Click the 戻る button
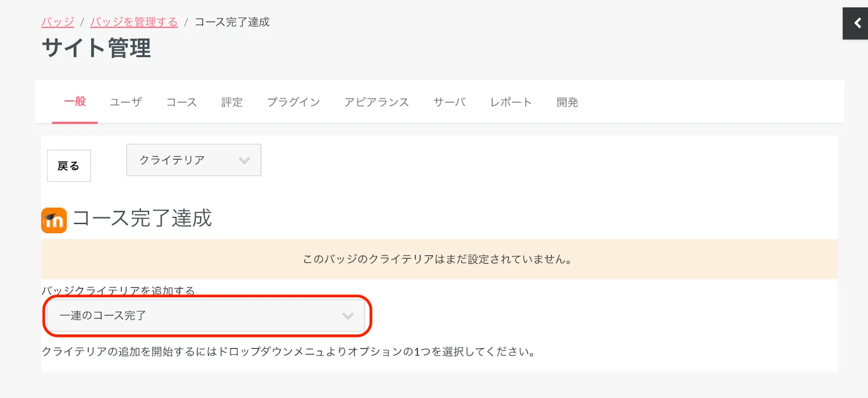Screen dimensions: 868x398 69,166
